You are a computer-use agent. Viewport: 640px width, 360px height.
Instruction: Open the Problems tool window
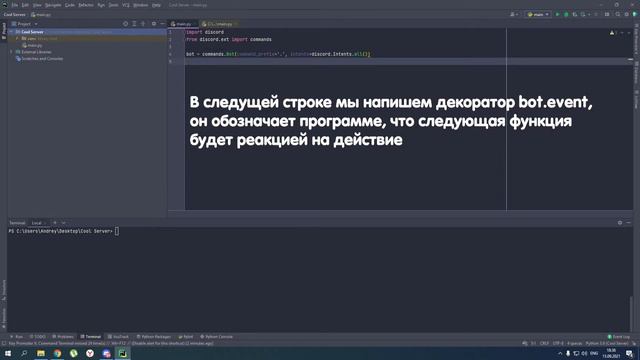tap(63, 337)
